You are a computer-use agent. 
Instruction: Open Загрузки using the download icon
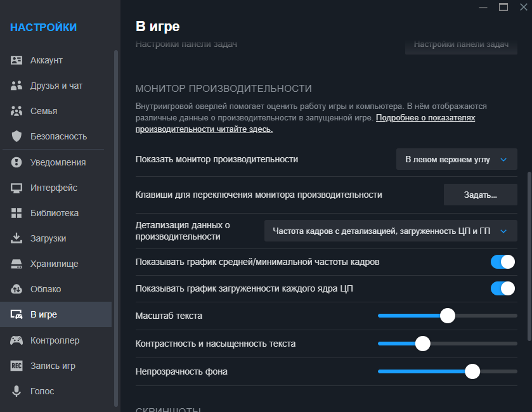pyautogui.click(x=17, y=238)
